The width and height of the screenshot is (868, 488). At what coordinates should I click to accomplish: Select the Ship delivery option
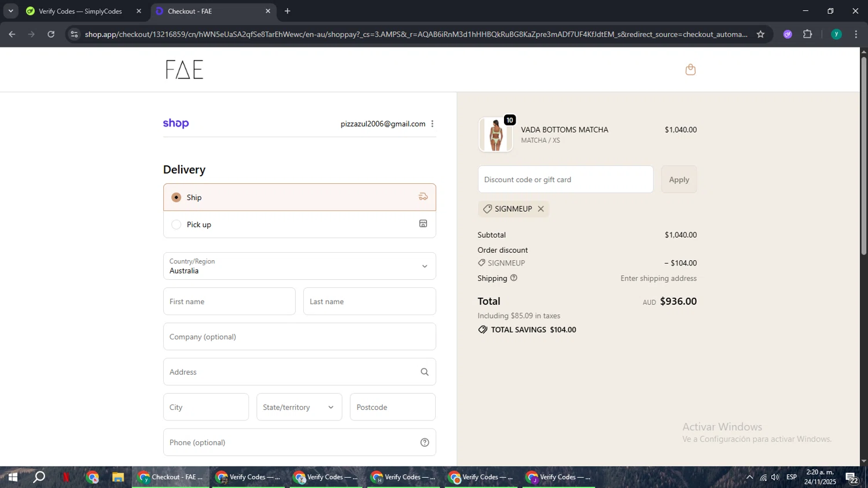299,197
